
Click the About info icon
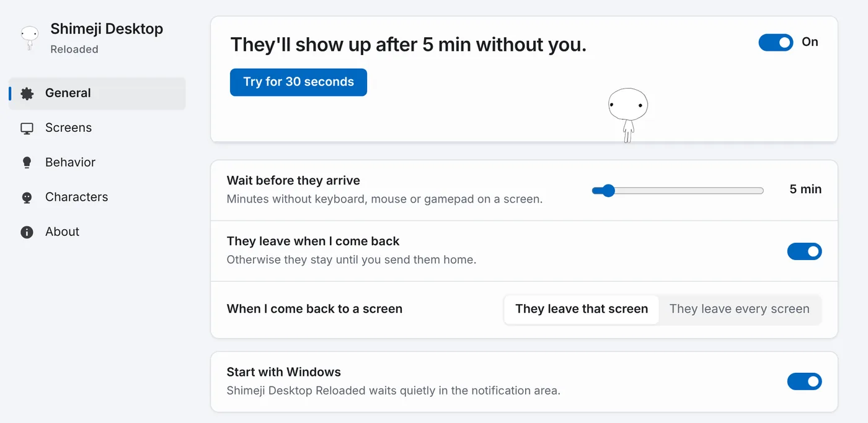[27, 232]
